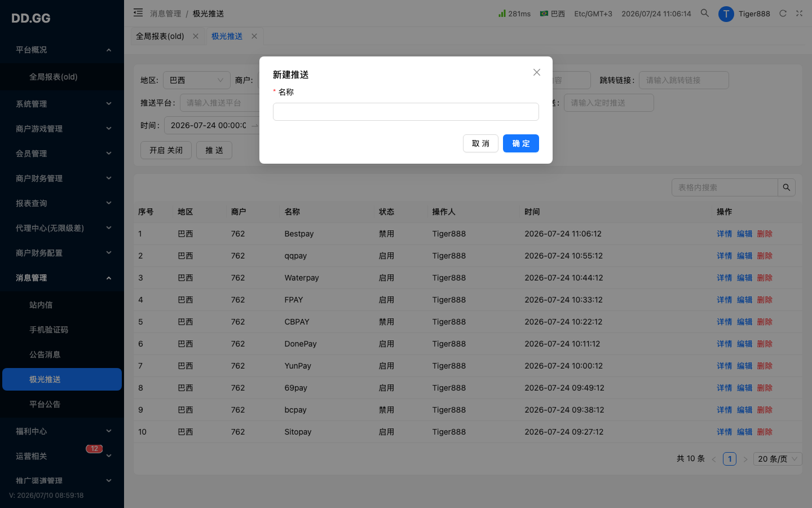Open 全局报表(old) in the sidebar

click(x=62, y=77)
